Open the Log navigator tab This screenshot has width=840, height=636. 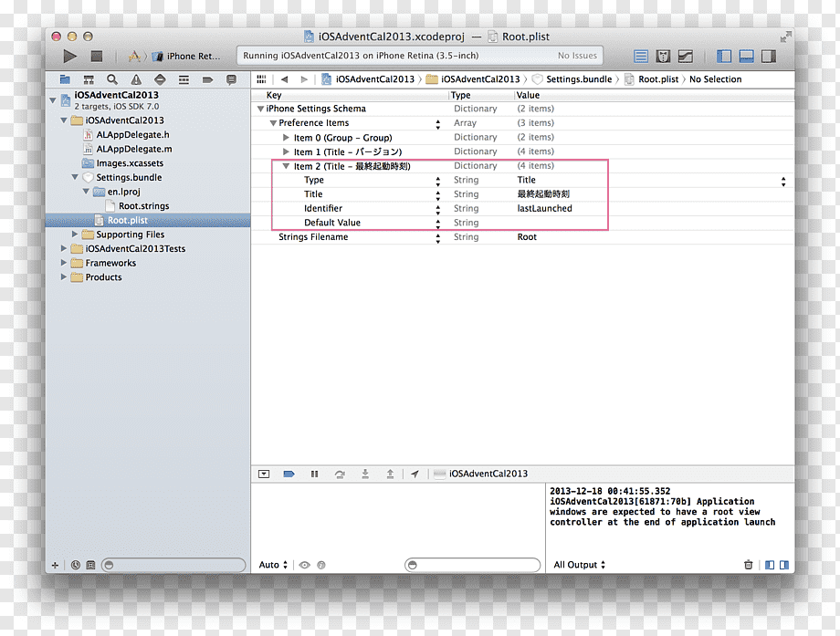[x=231, y=79]
